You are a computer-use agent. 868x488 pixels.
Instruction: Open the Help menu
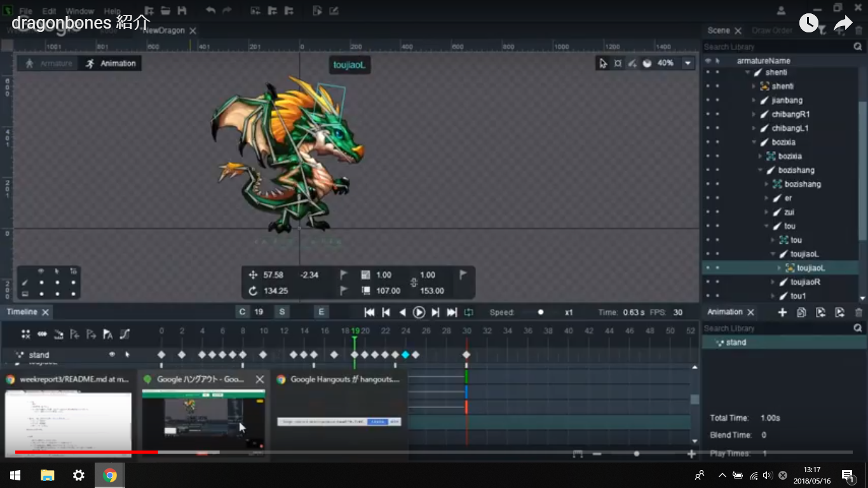[x=112, y=11]
